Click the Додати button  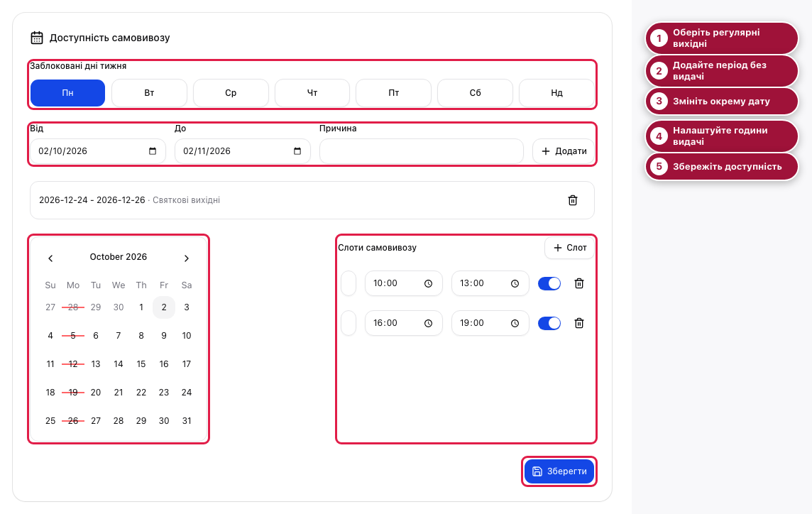pyautogui.click(x=564, y=151)
